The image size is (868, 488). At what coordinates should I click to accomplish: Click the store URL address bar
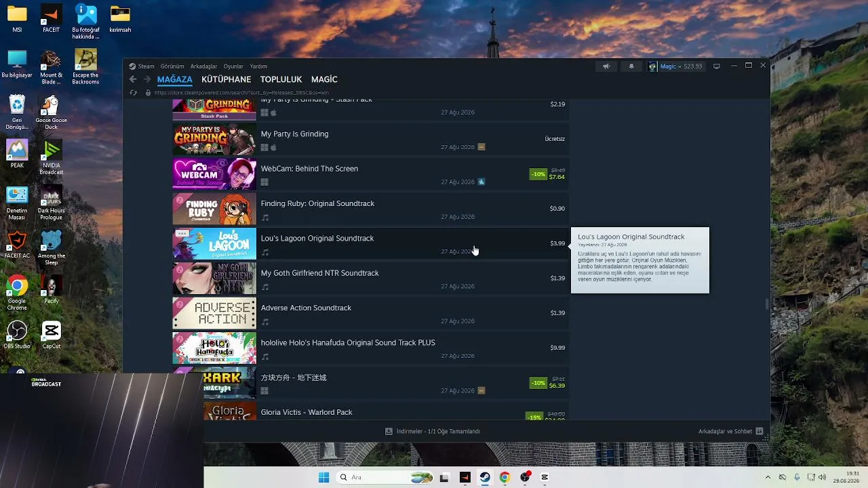pyautogui.click(x=241, y=93)
